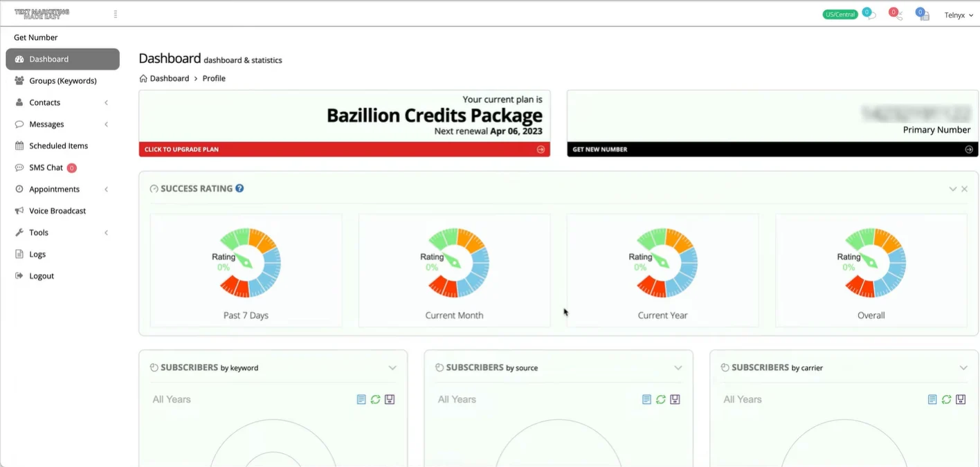The height and width of the screenshot is (467, 980).
Task: Collapse Subscribers by carrier panel
Action: click(963, 368)
